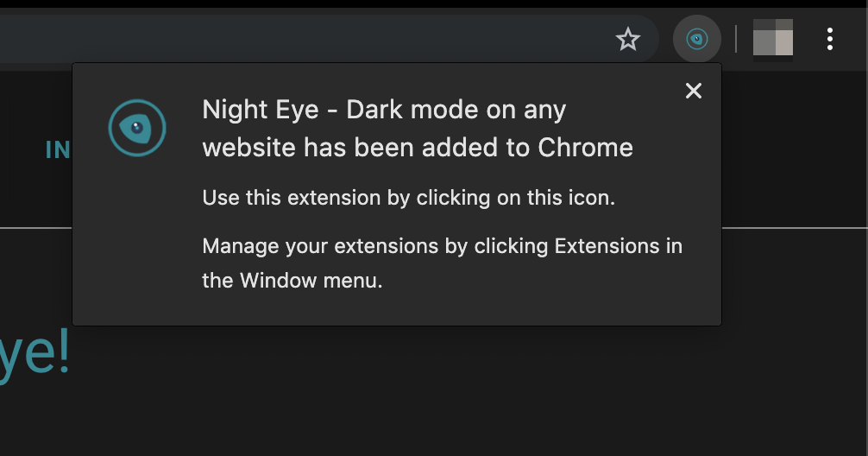Click the large Night Eye logo in popup
The height and width of the screenshot is (456, 868).
click(136, 128)
